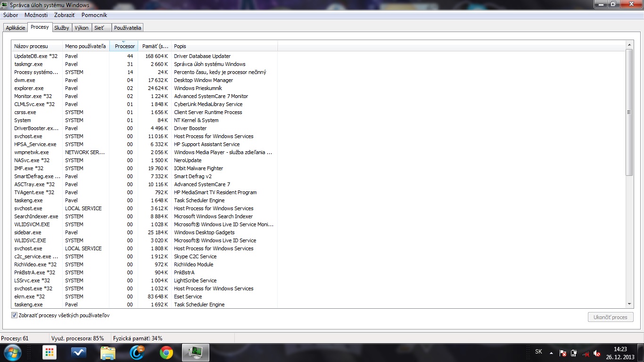Viewport: 644px width, 362px height.
Task: Select the c2c_service.exe process
Action: click(x=145, y=256)
